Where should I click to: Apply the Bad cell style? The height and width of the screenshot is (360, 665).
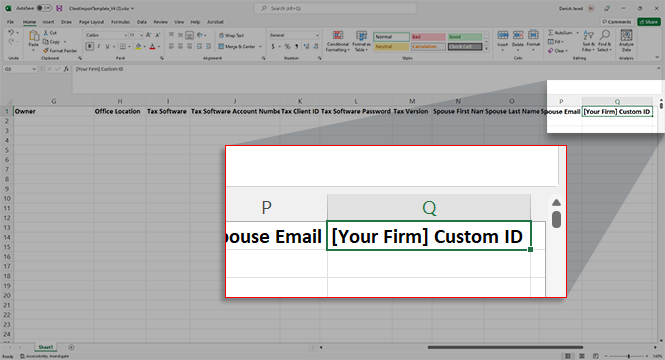pyautogui.click(x=428, y=37)
